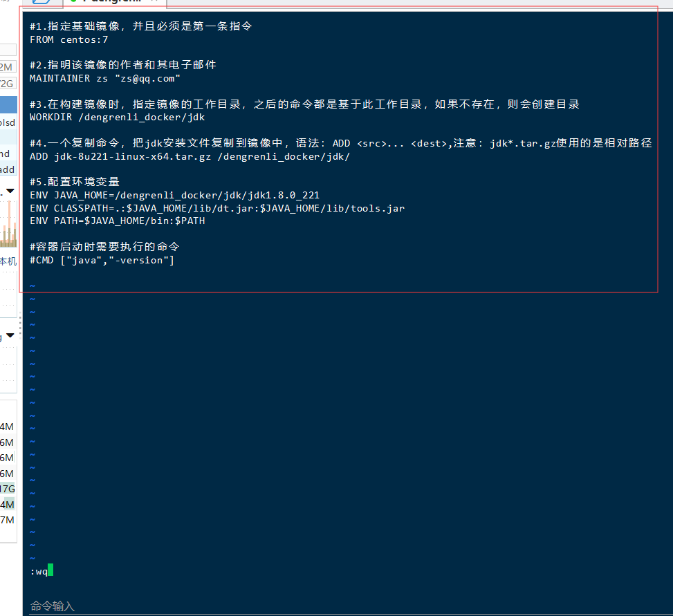Click the comment line '#1.指定基础镜像'
The height and width of the screenshot is (616, 673).
141,26
